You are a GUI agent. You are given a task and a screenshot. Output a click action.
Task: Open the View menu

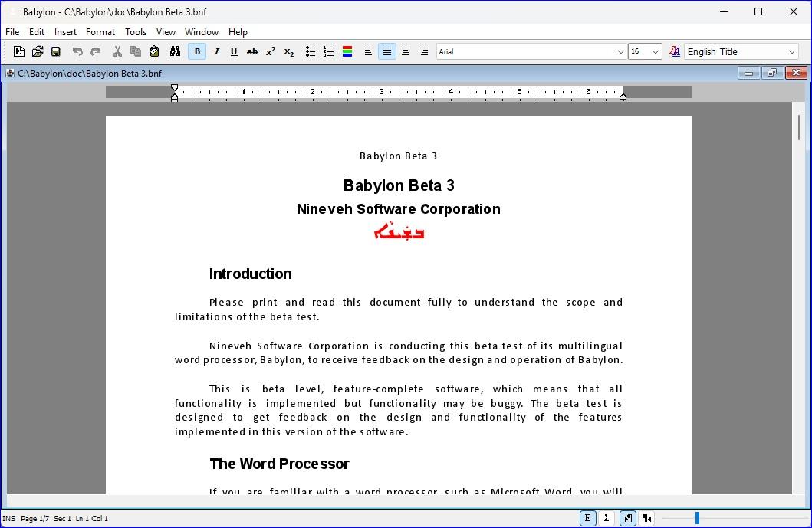click(x=166, y=32)
